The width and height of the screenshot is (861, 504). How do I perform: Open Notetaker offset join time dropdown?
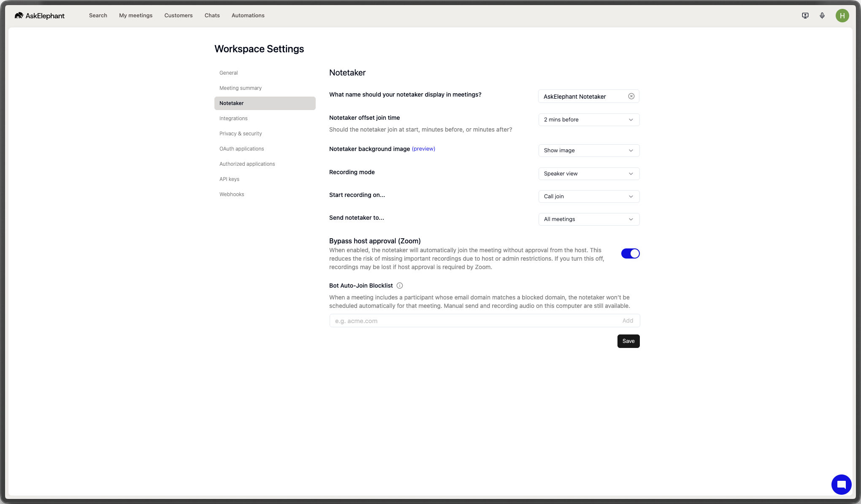click(x=589, y=120)
